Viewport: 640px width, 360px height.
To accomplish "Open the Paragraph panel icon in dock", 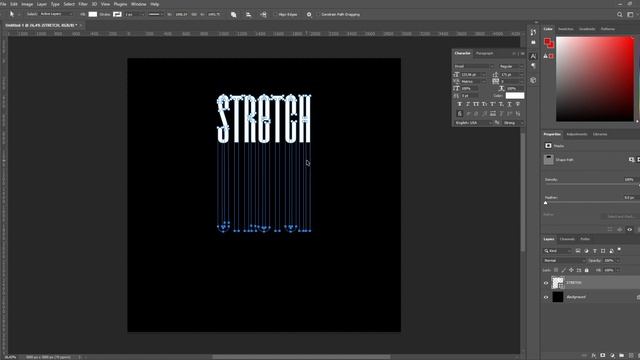I will coord(533,66).
